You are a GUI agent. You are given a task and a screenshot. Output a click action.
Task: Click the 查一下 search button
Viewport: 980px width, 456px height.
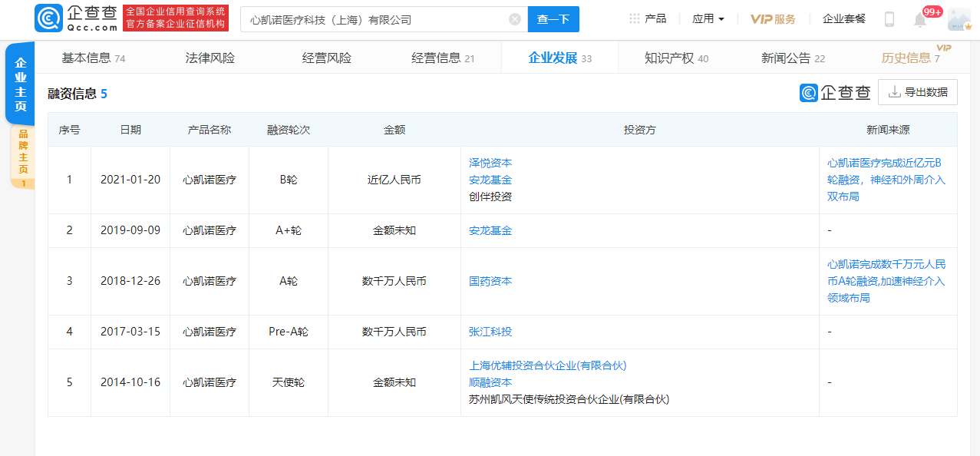click(553, 19)
